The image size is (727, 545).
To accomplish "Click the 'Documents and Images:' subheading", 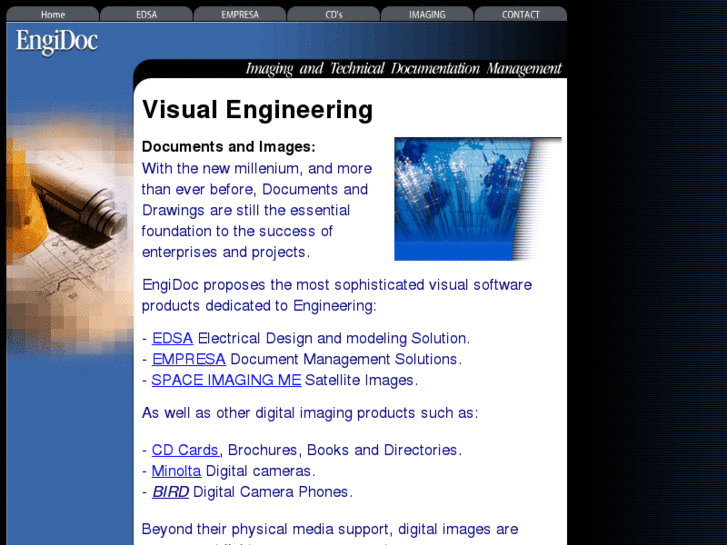I will point(229,147).
